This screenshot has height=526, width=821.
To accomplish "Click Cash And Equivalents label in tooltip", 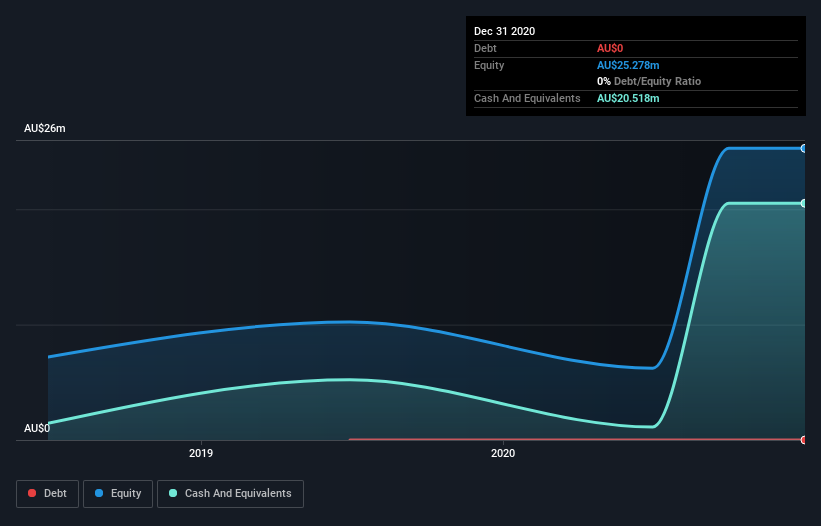I will [527, 98].
